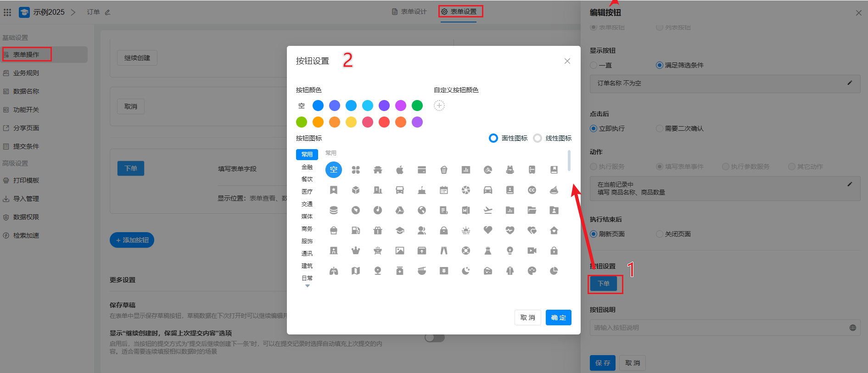Switch to 金融 icon category

point(307,167)
